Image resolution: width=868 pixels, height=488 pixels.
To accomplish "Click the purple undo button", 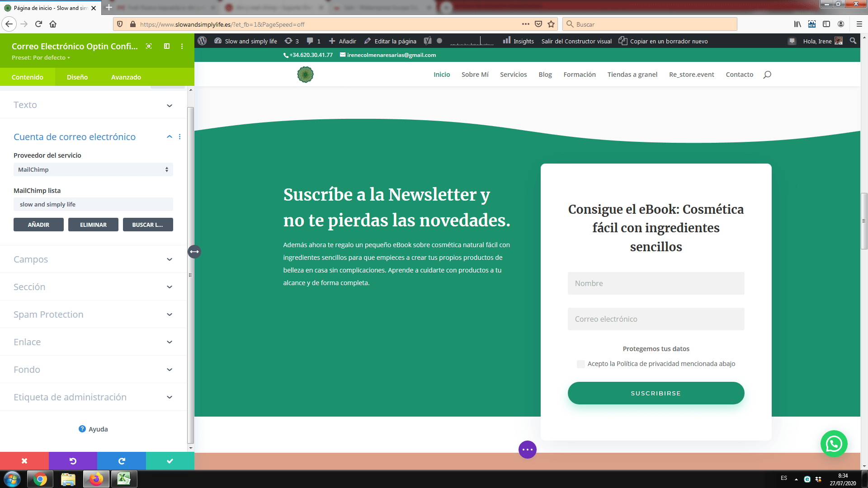I will [x=73, y=461].
